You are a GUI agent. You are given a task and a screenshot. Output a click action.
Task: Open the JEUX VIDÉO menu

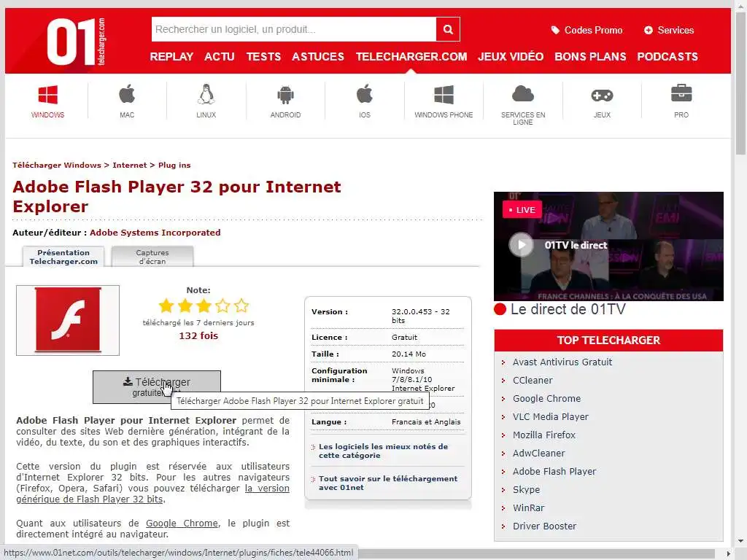[511, 57]
